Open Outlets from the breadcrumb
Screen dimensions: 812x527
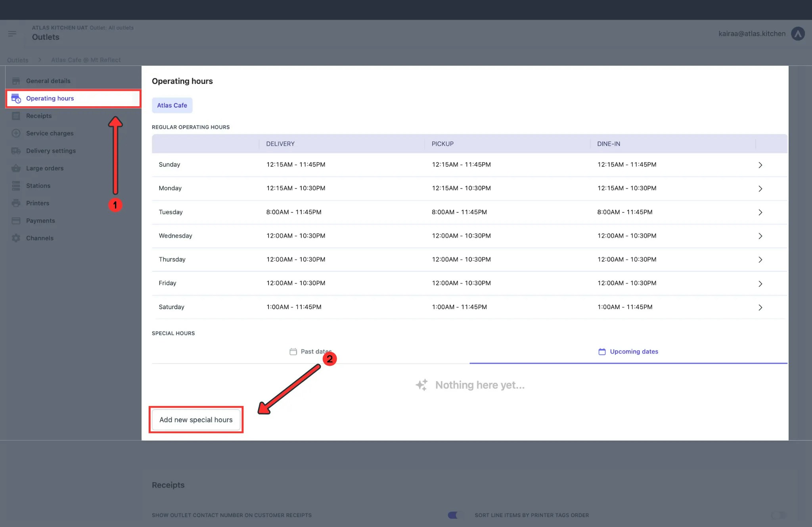pos(17,59)
